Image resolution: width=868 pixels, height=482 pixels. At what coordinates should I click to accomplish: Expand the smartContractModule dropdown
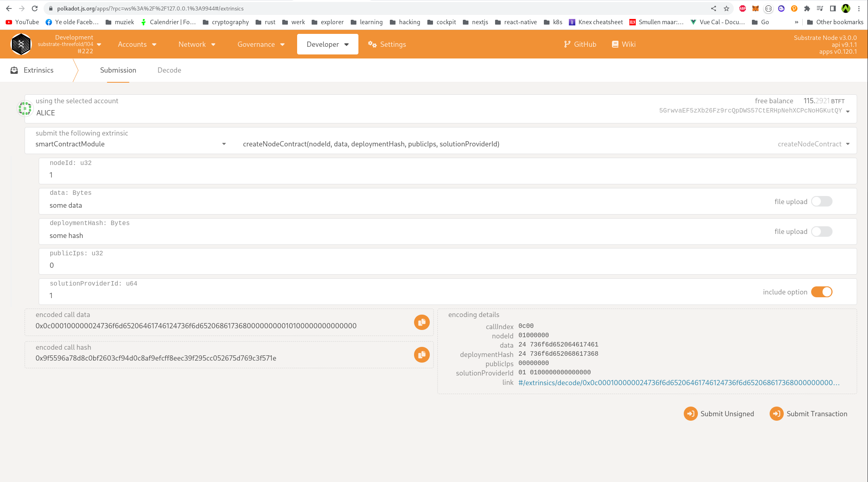click(x=224, y=144)
